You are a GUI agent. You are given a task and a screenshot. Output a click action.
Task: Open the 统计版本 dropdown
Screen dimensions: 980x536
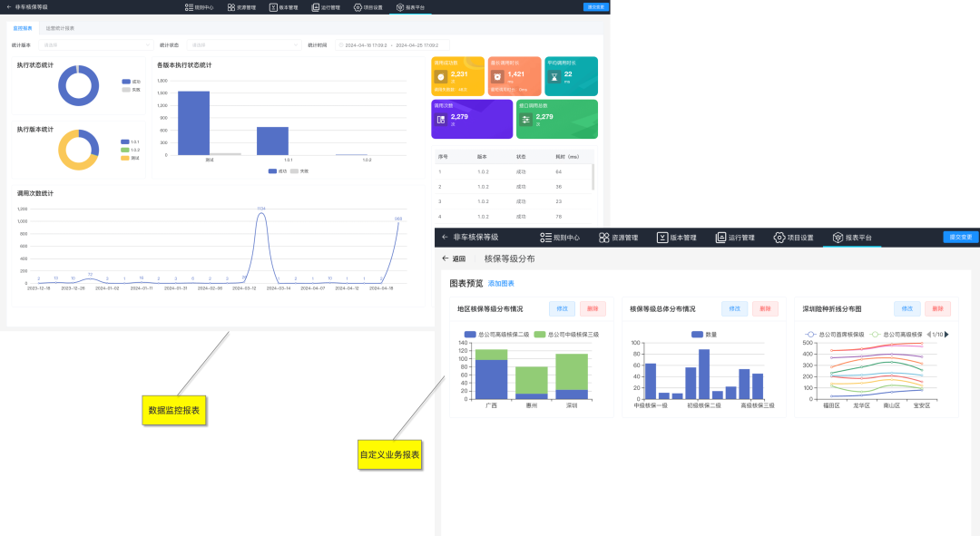pyautogui.click(x=96, y=44)
